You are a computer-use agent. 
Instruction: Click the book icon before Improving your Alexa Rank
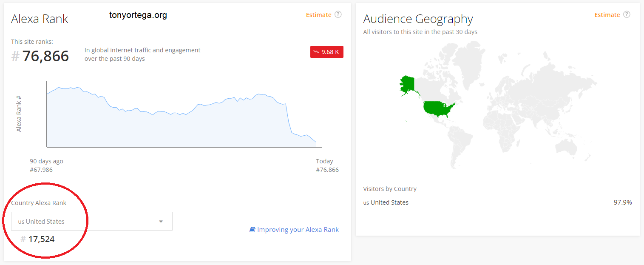[252, 229]
